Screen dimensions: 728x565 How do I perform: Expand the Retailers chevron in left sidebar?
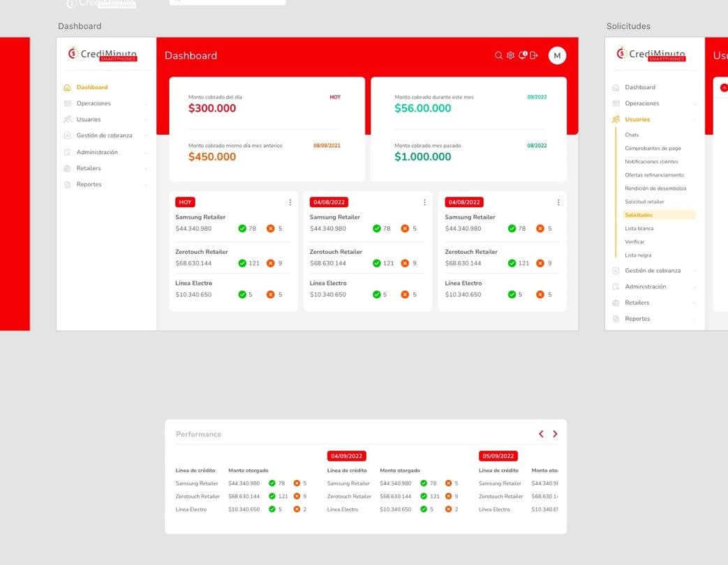[146, 169]
